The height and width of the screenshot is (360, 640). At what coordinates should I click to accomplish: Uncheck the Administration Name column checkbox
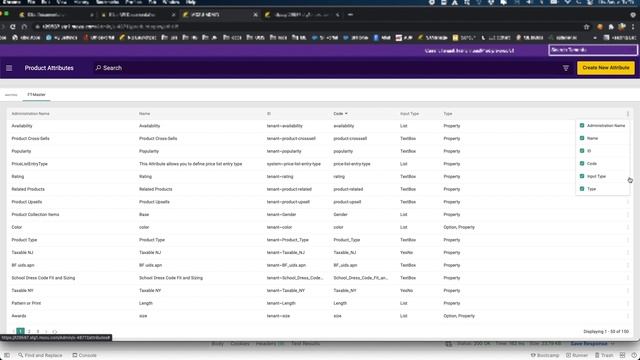582,126
